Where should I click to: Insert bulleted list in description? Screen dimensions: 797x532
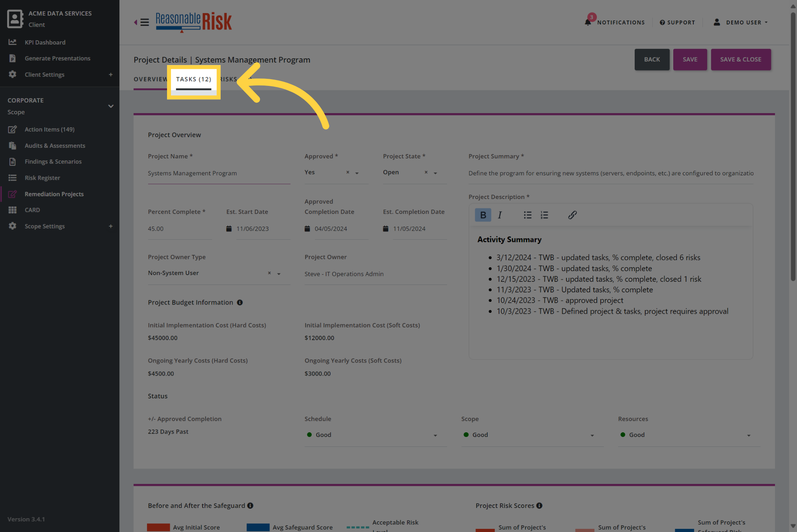[x=528, y=215]
